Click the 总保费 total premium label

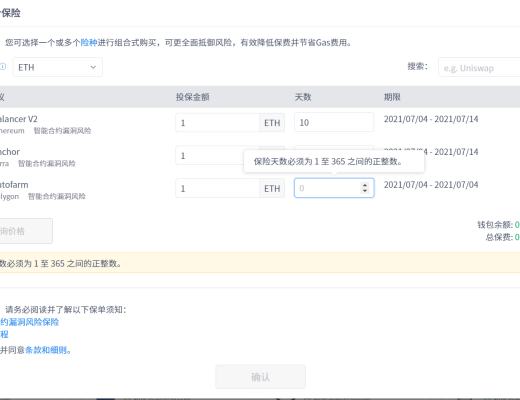coord(499,237)
